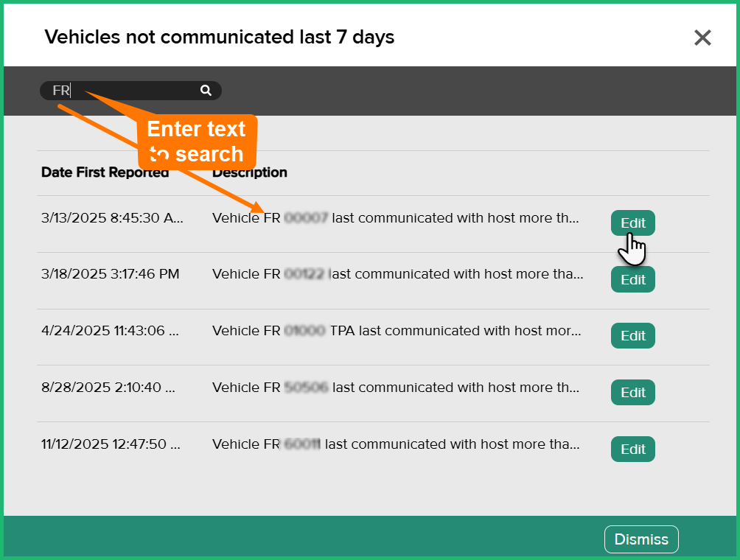Screen dimensions: 740x560
Task: Edit the vehicle reported 3/13/2025
Action: [x=632, y=223]
